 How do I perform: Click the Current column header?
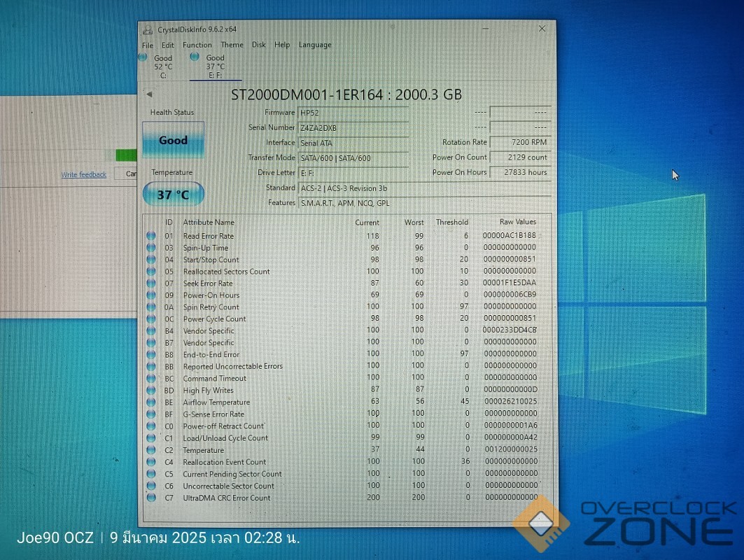pyautogui.click(x=367, y=222)
